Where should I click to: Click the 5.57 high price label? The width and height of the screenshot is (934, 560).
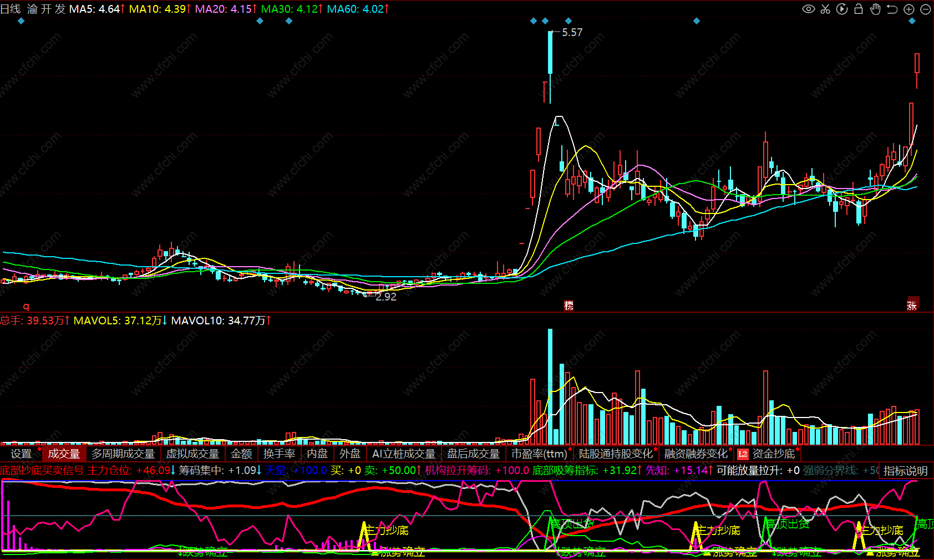coord(572,32)
